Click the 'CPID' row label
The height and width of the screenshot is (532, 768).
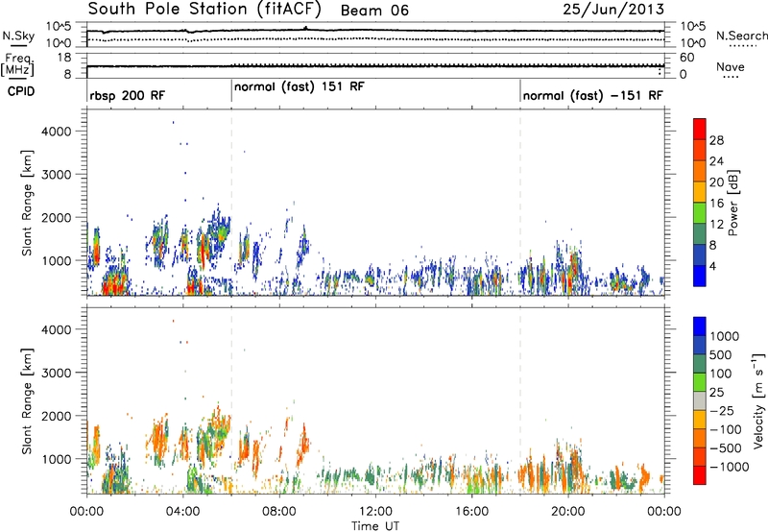21,91
